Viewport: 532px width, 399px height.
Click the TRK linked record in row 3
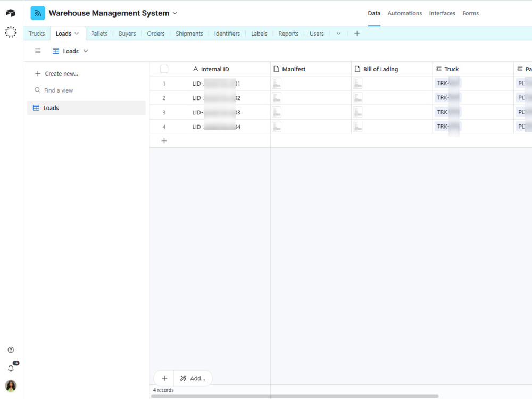448,112
